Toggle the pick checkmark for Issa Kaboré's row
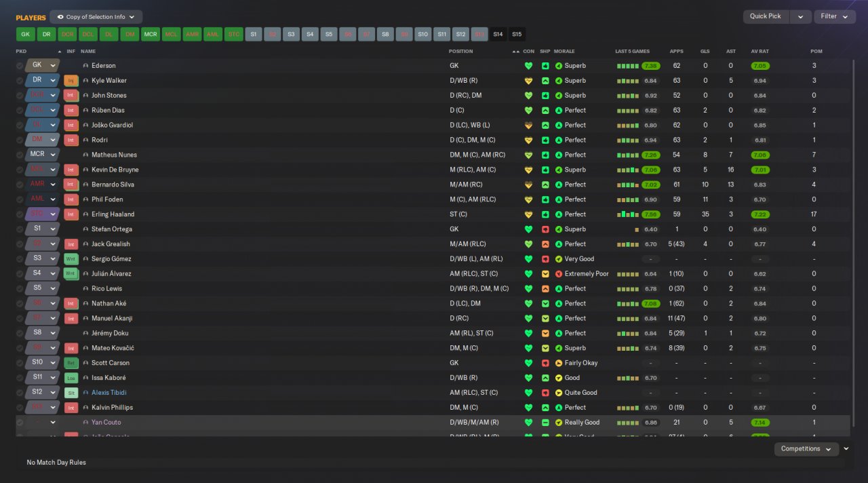The width and height of the screenshot is (868, 483). pos(20,378)
